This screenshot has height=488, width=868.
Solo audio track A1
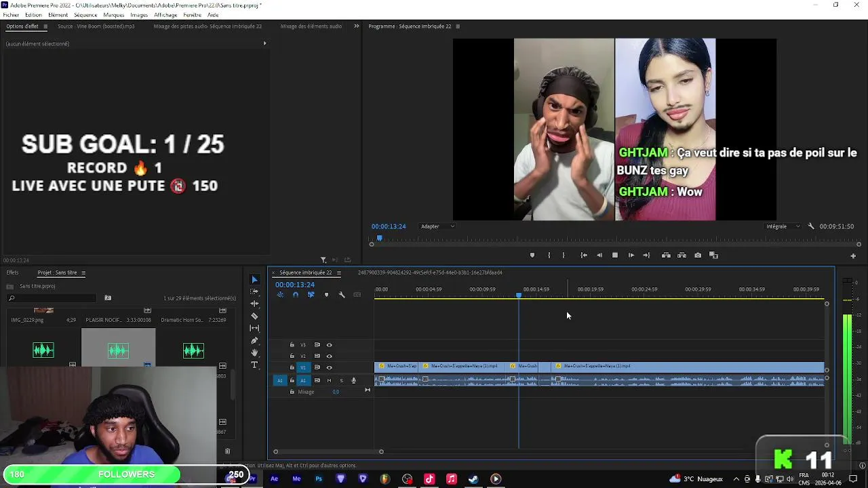[x=341, y=380]
